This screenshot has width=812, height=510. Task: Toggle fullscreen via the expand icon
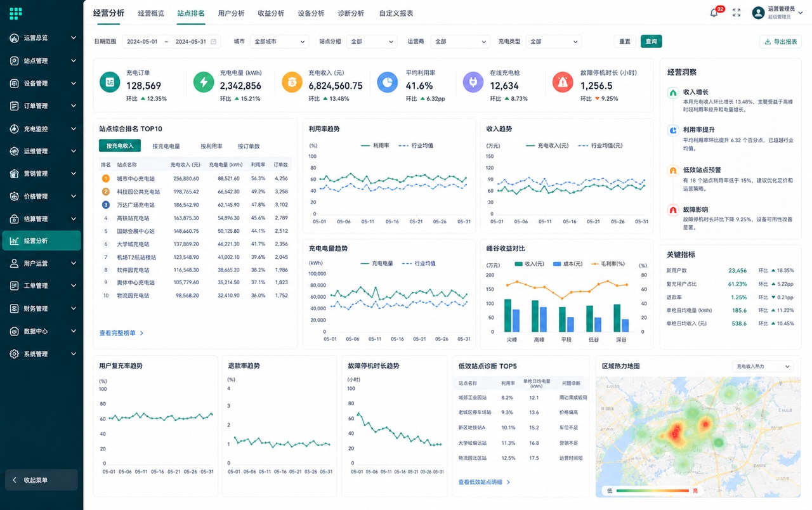(737, 13)
